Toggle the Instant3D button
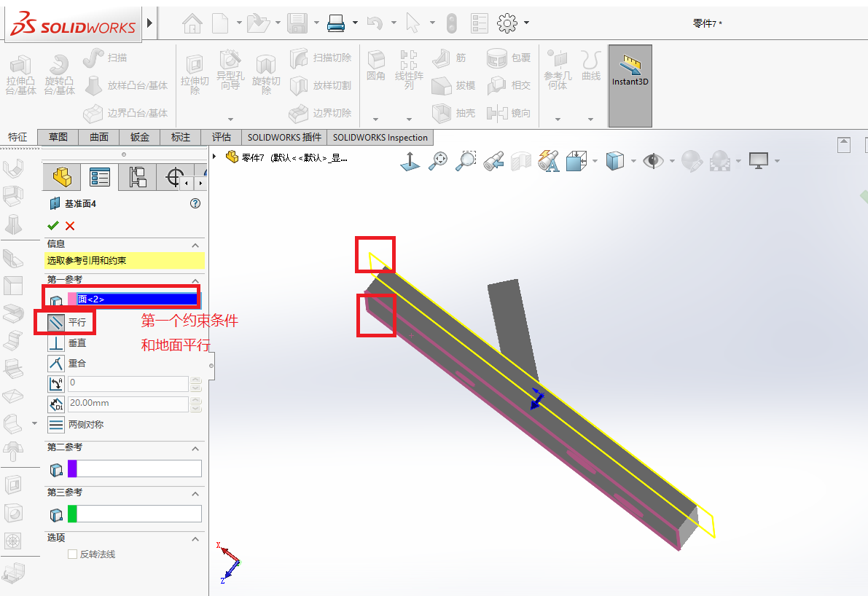 click(x=630, y=86)
